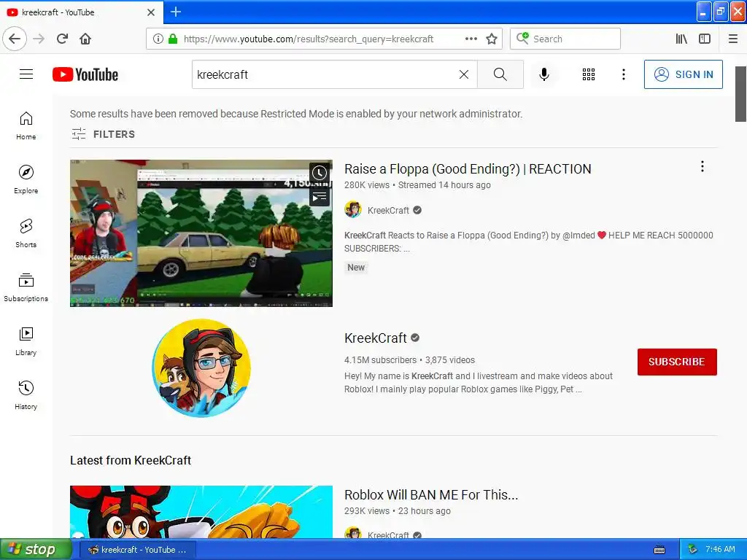Clear the kreekcraft search text

(463, 74)
